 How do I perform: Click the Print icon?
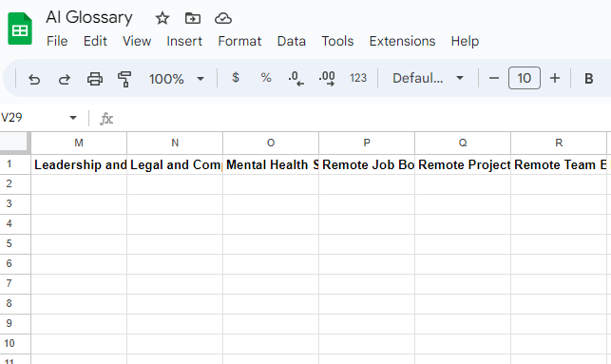95,79
